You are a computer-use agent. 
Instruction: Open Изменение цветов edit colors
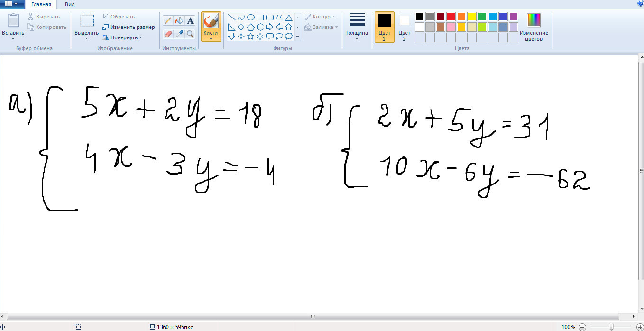coord(534,27)
